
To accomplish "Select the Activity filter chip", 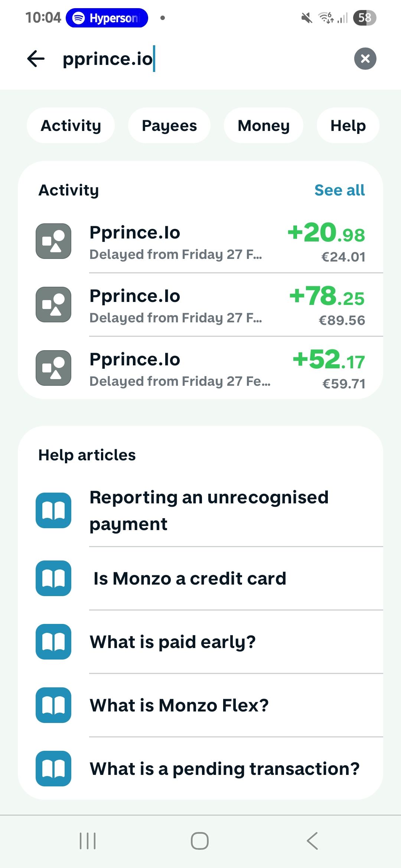I will pyautogui.click(x=71, y=126).
